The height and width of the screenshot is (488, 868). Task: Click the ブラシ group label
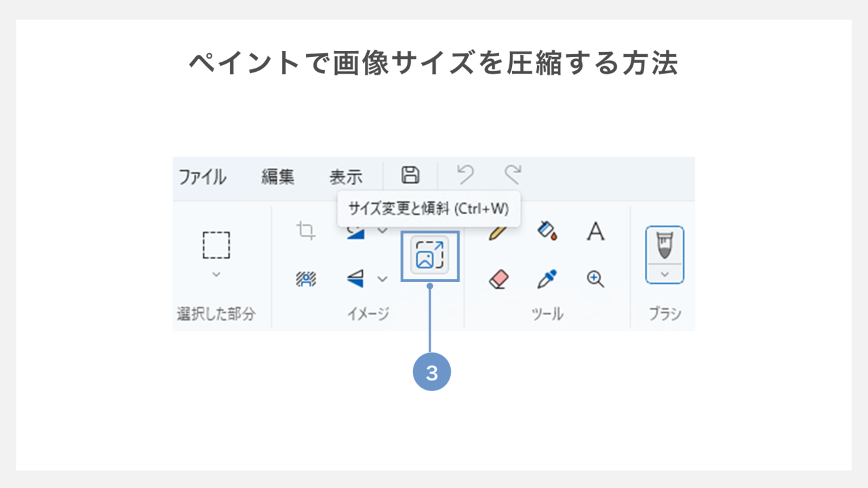[x=665, y=314]
